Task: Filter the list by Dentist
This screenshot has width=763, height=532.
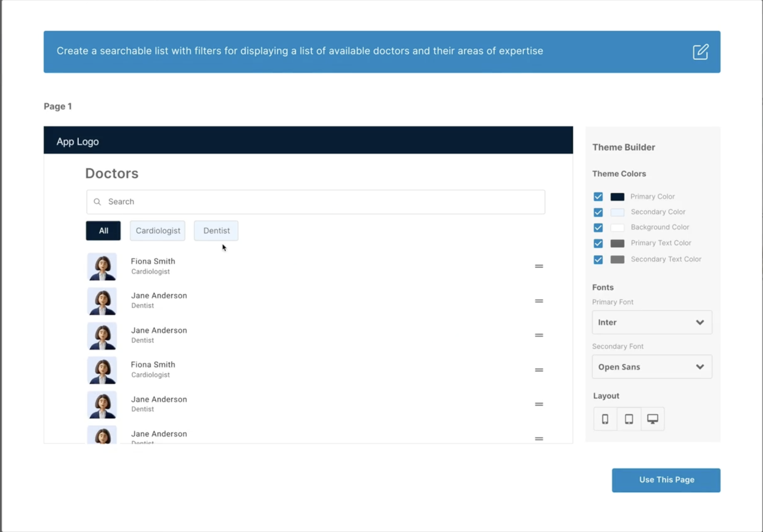Action: click(x=216, y=231)
